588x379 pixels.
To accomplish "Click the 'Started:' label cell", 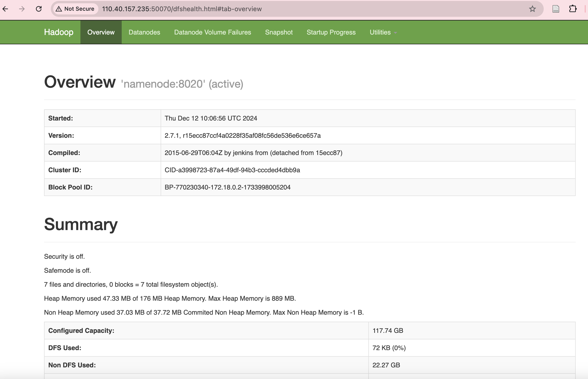I will 102,118.
